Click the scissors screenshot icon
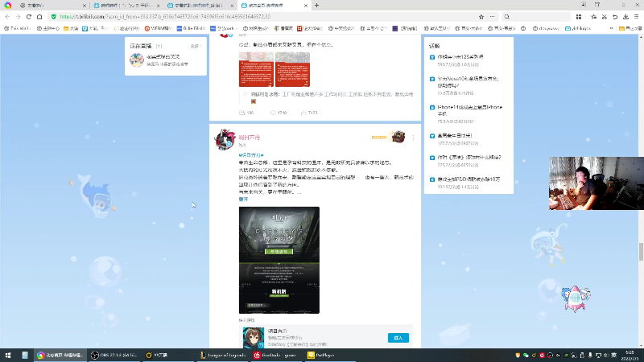644x362 pixels. [605, 17]
